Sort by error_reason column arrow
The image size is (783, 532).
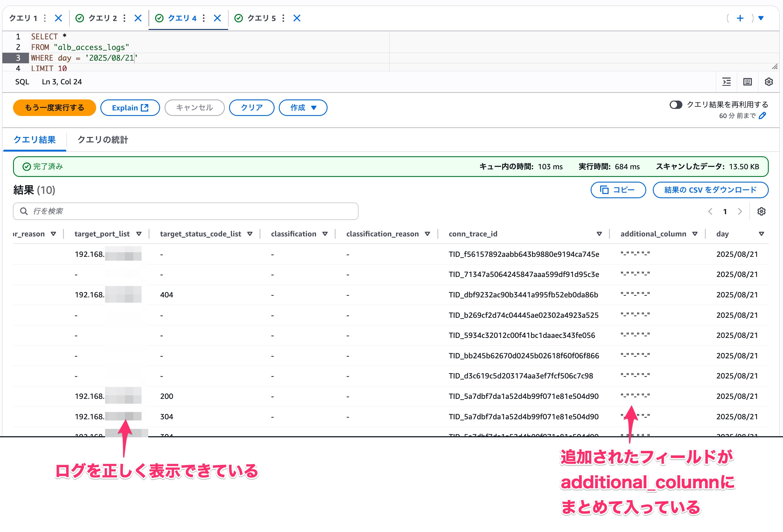pyautogui.click(x=53, y=234)
